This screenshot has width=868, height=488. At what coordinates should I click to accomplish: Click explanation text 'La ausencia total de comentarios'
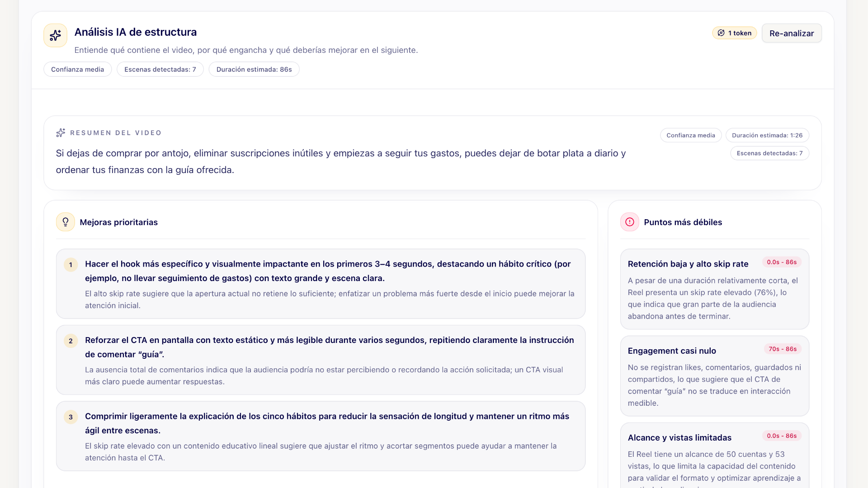click(x=324, y=375)
